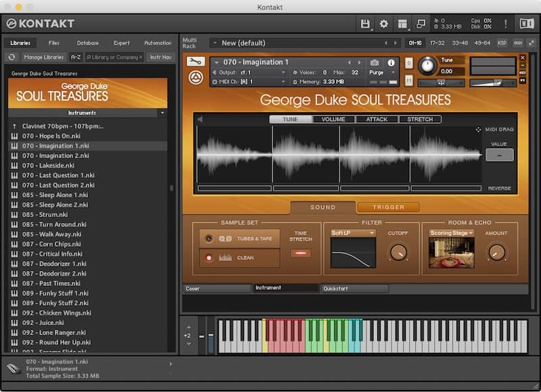Click the MIDI drag crosshair icon

click(x=478, y=129)
